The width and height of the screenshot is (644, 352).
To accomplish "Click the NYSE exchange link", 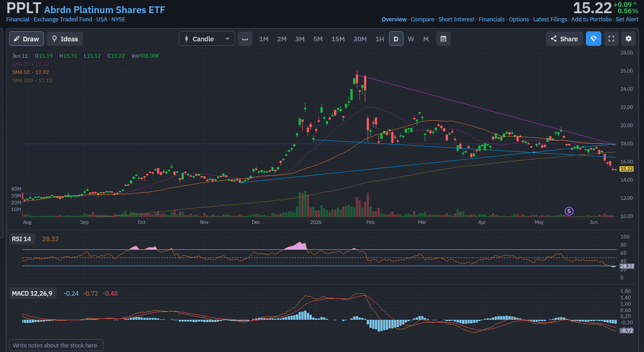I will [x=119, y=19].
